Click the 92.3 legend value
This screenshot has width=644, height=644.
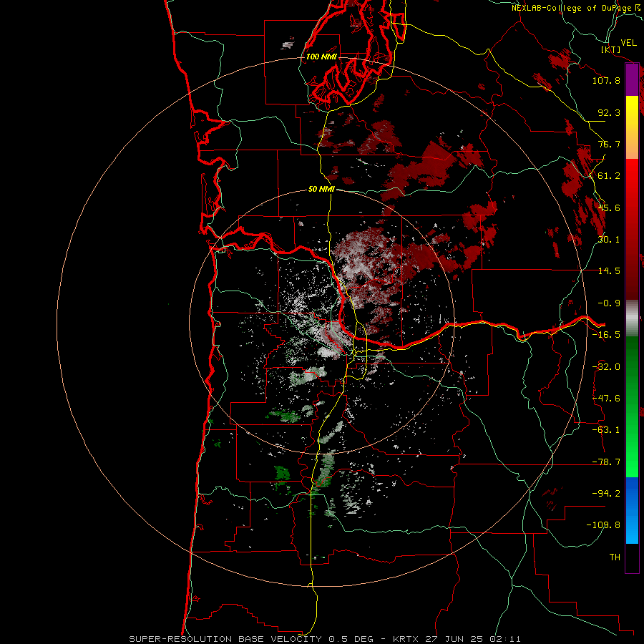click(609, 112)
